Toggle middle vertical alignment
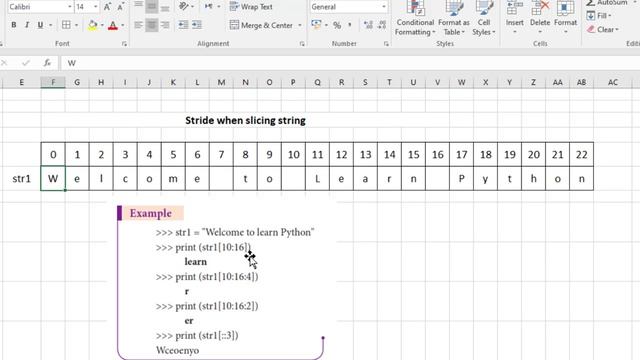Screen dimensions: 640x360 (x=151, y=6)
